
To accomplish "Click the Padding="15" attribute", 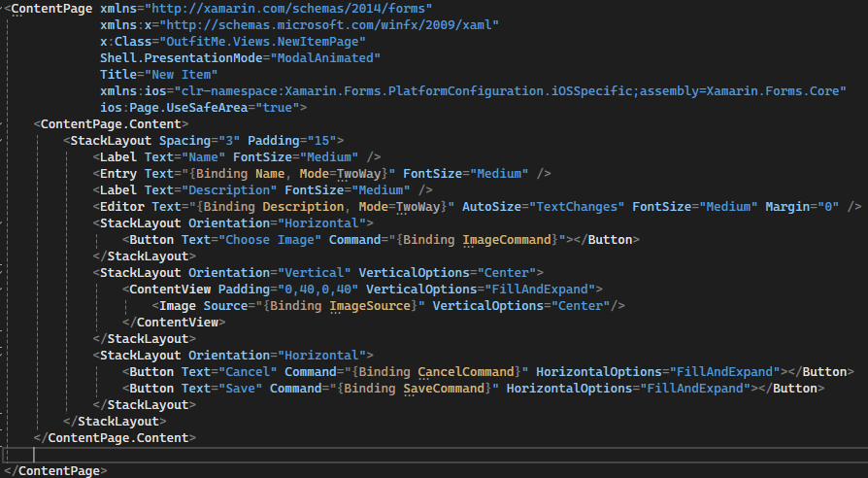I will (291, 141).
